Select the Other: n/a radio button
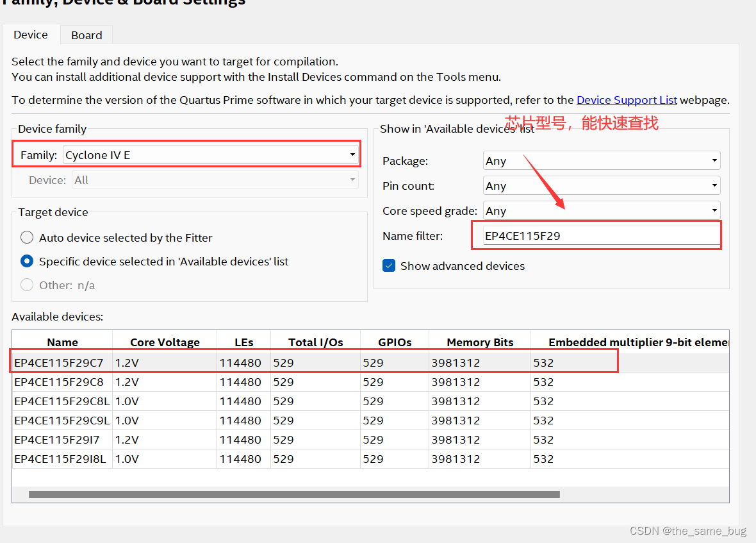 point(27,285)
